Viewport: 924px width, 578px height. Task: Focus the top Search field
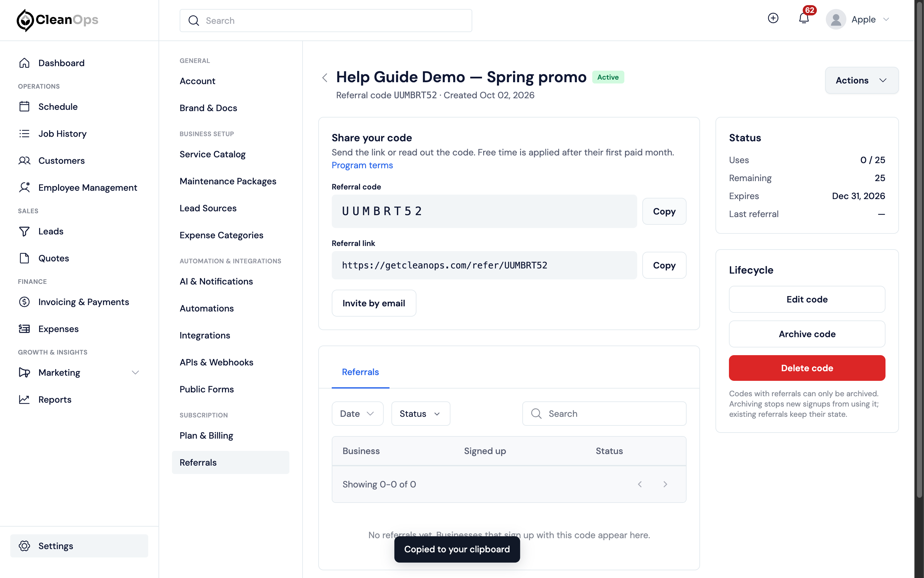326,21
